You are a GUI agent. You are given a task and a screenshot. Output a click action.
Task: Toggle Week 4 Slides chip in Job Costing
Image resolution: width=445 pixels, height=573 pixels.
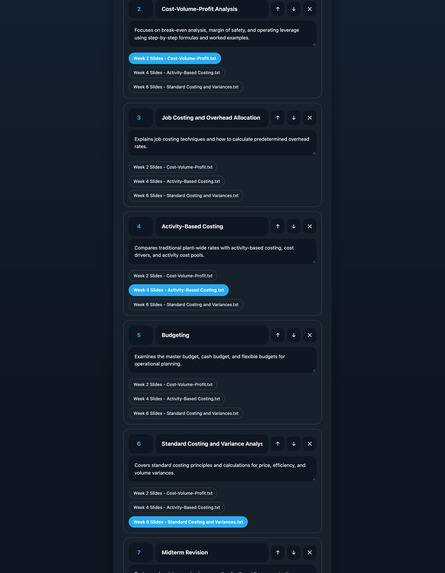point(176,181)
